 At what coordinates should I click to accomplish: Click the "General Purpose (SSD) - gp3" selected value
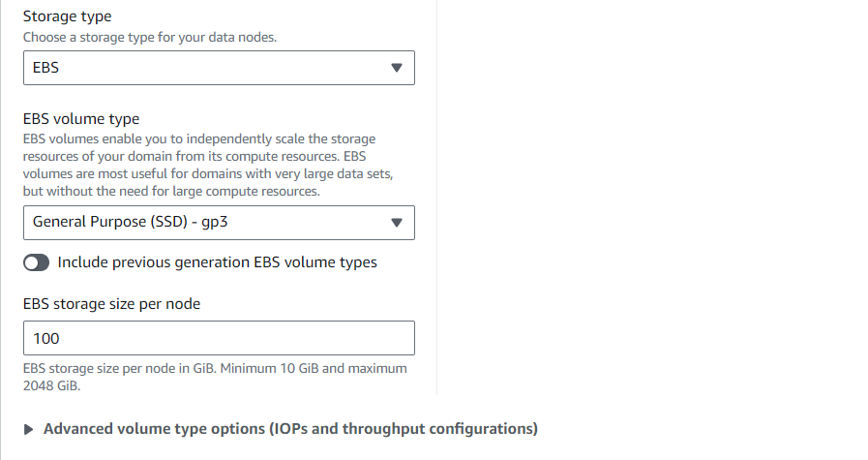(130, 223)
